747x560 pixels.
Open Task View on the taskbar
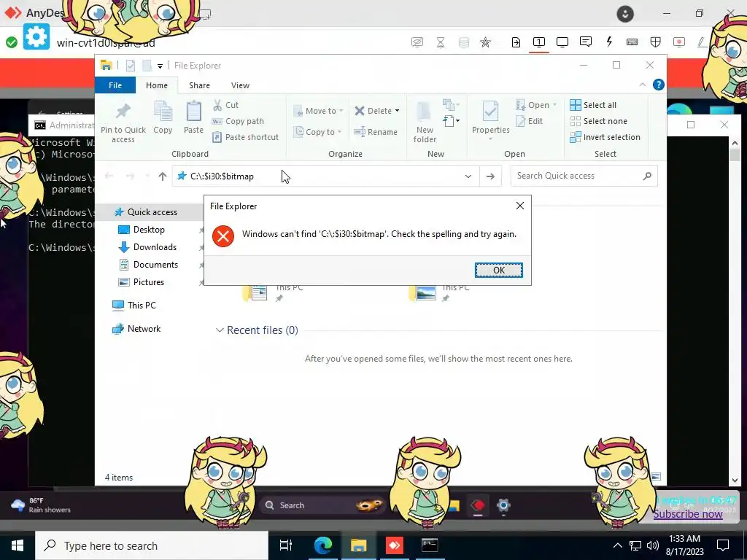click(286, 545)
